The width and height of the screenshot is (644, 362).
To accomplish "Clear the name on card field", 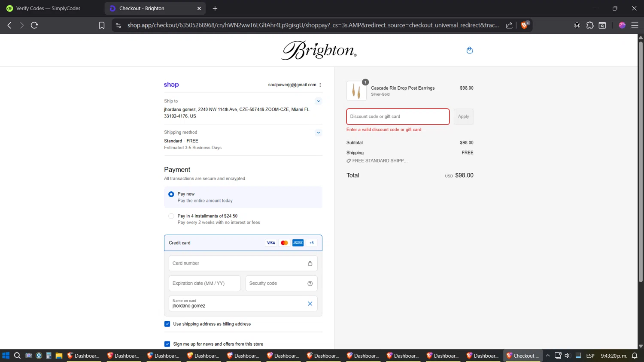I will (x=310, y=304).
